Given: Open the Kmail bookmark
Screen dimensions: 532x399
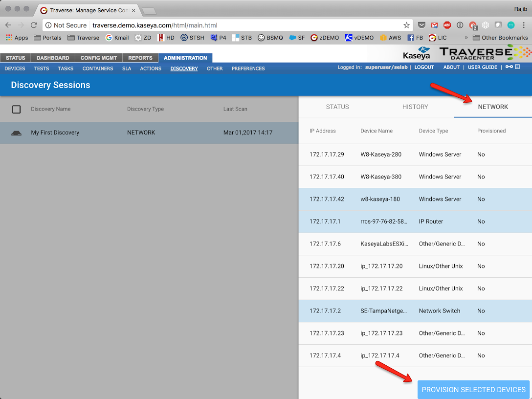Looking at the screenshot, I should pos(117,38).
